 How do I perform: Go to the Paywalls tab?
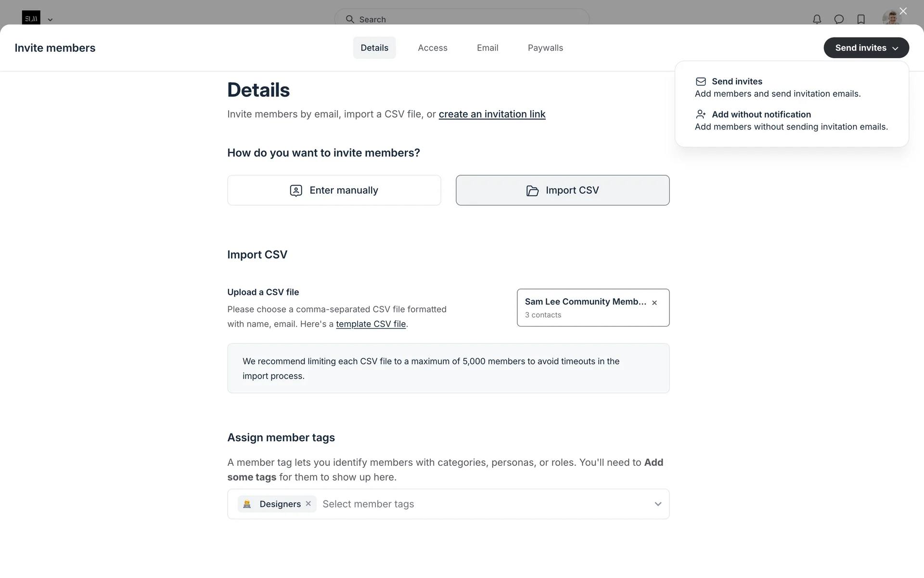pyautogui.click(x=545, y=48)
